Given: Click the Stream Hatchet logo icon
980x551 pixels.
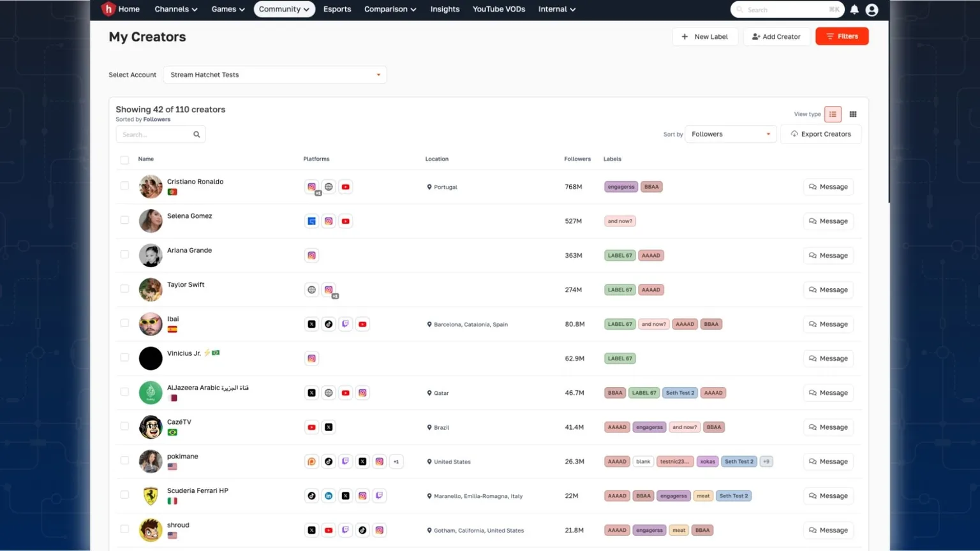Looking at the screenshot, I should (108, 9).
